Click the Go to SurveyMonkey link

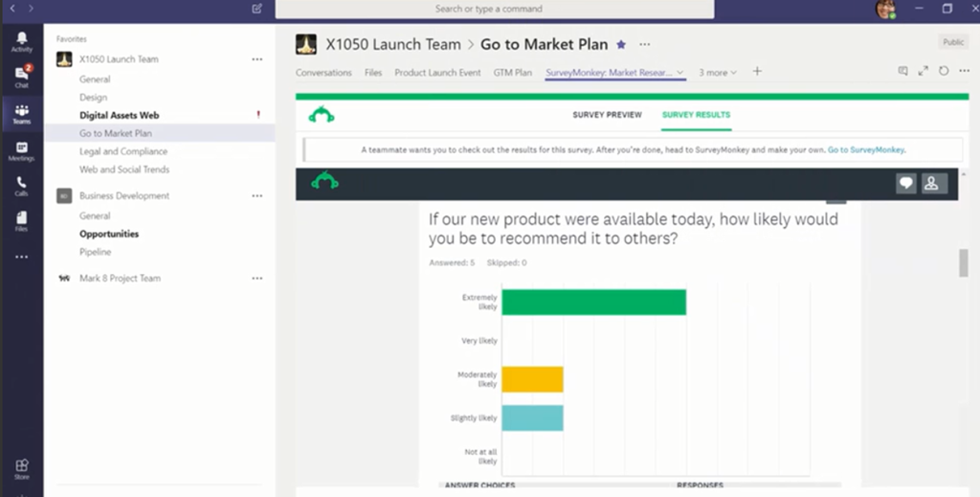click(866, 150)
